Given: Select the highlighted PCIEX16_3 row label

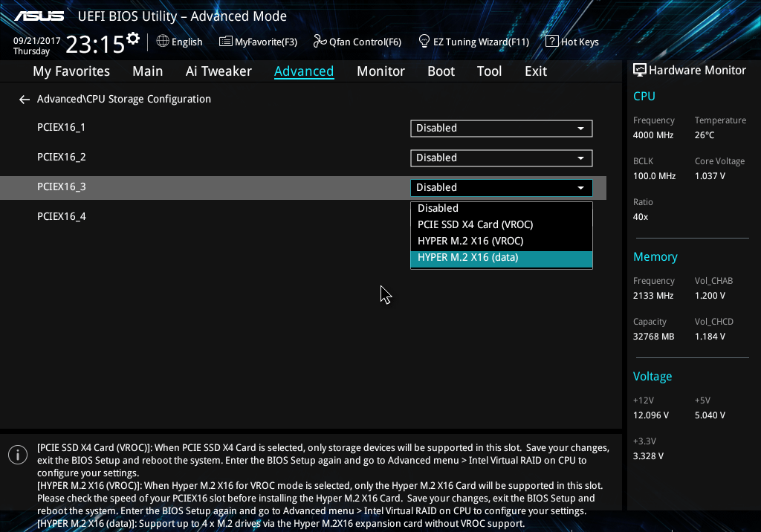Looking at the screenshot, I should click(x=61, y=187).
